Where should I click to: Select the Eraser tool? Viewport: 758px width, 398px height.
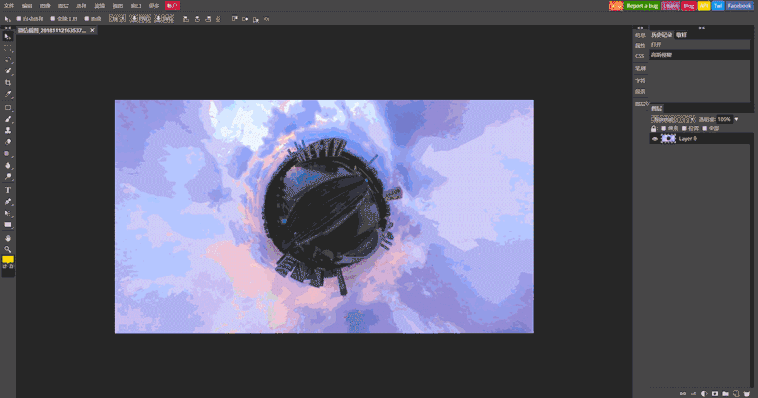point(8,142)
